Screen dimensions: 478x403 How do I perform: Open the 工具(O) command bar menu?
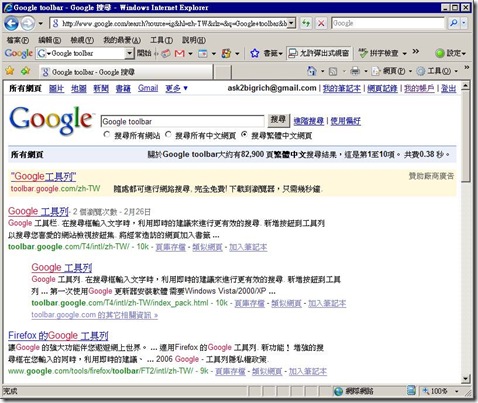point(437,71)
